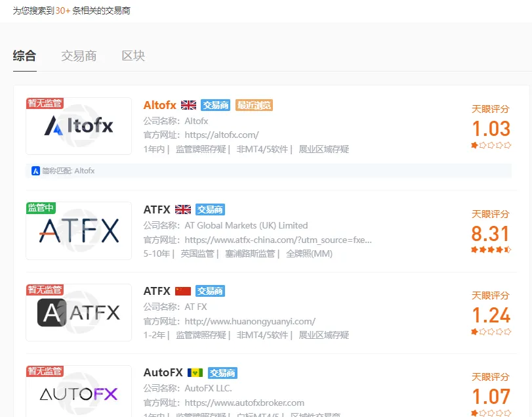Open the ATFX title beside UK flag
532x417 pixels.
[x=157, y=209]
